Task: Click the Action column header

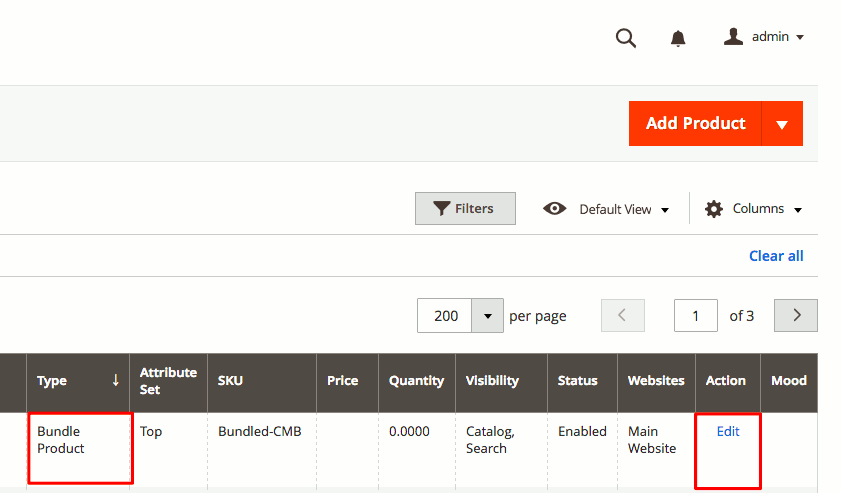Action: (x=728, y=381)
